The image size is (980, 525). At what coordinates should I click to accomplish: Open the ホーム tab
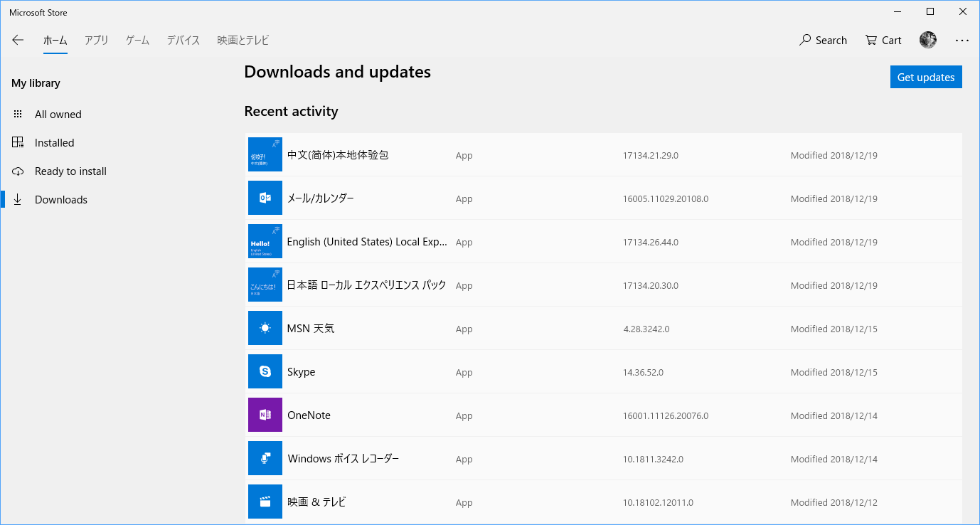click(55, 41)
